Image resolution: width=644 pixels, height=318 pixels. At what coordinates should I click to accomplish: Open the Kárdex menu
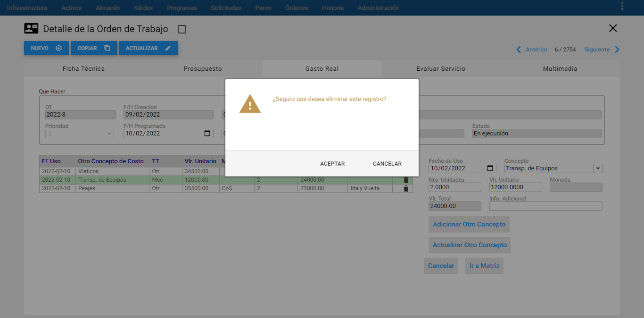tap(143, 8)
